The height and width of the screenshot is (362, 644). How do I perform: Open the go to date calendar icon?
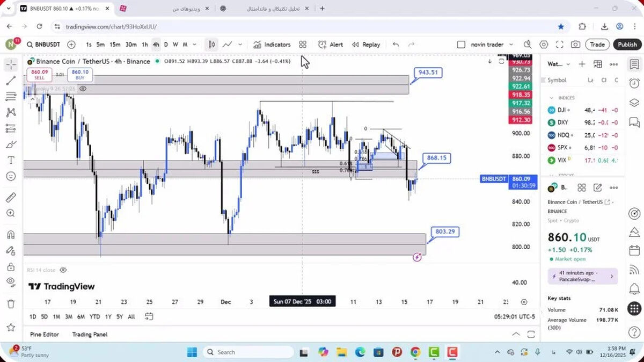pyautogui.click(x=149, y=316)
